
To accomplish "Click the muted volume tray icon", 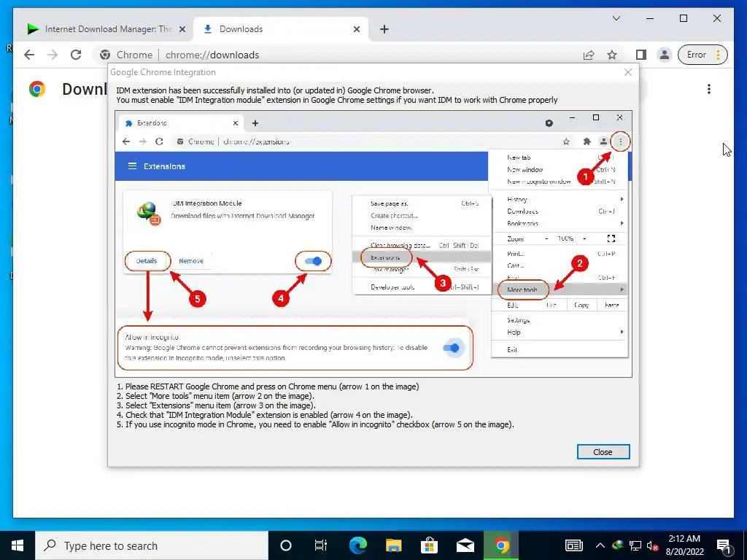I will [652, 545].
